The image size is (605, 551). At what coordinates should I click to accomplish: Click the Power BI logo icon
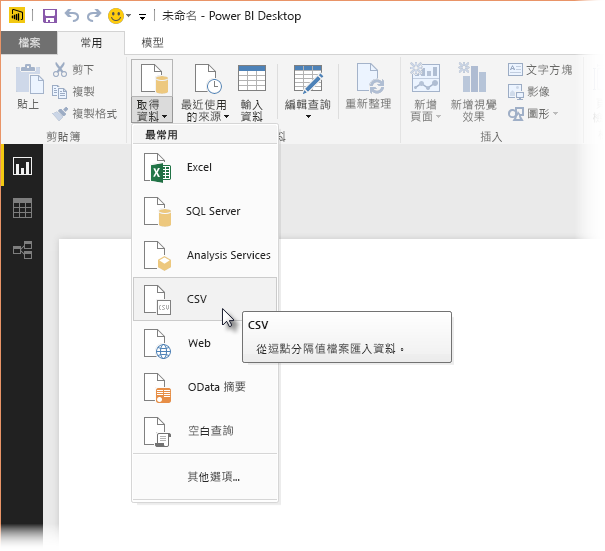(17, 16)
